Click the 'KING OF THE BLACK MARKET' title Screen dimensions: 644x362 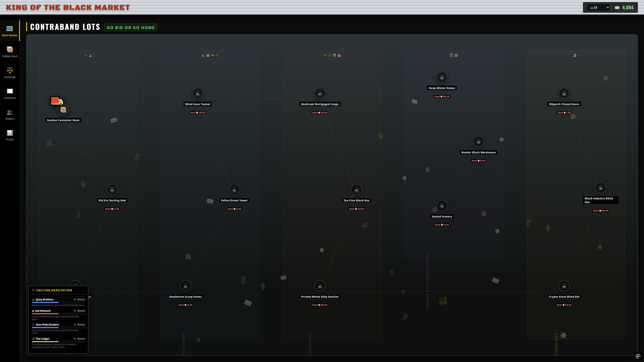68,7
